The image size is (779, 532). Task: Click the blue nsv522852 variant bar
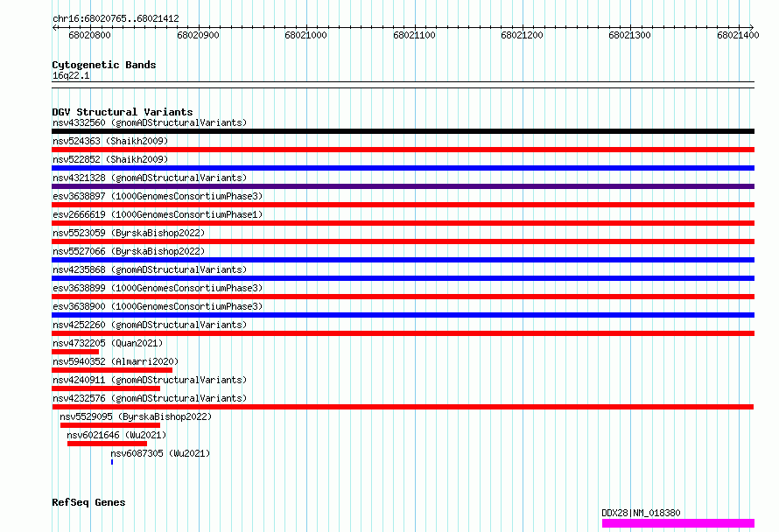pos(403,168)
